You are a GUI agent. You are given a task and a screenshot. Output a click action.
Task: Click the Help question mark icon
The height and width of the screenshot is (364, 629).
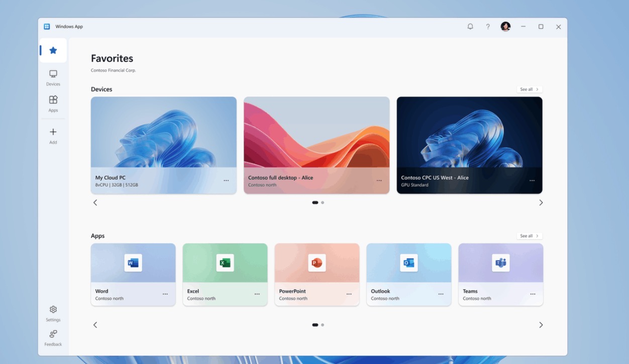point(488,27)
